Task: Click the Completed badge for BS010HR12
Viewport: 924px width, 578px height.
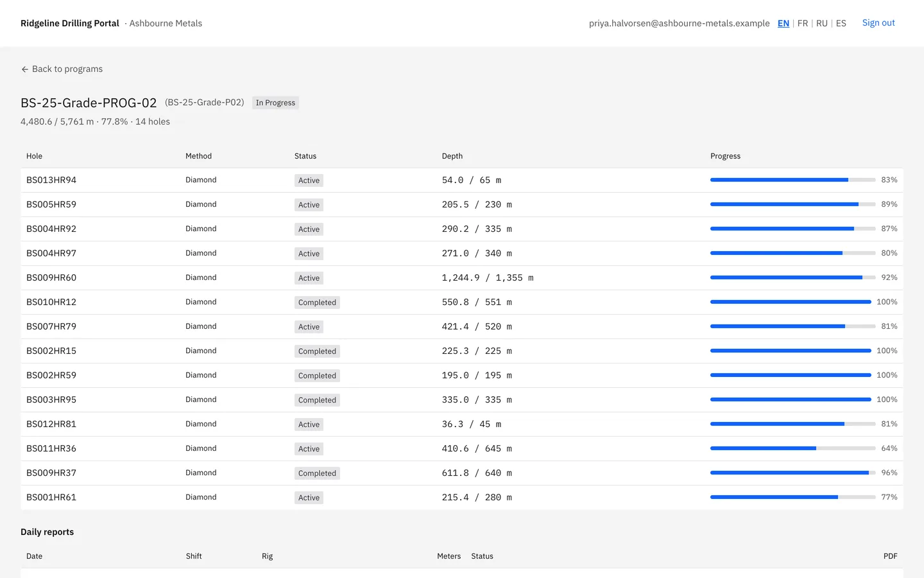Action: click(317, 302)
